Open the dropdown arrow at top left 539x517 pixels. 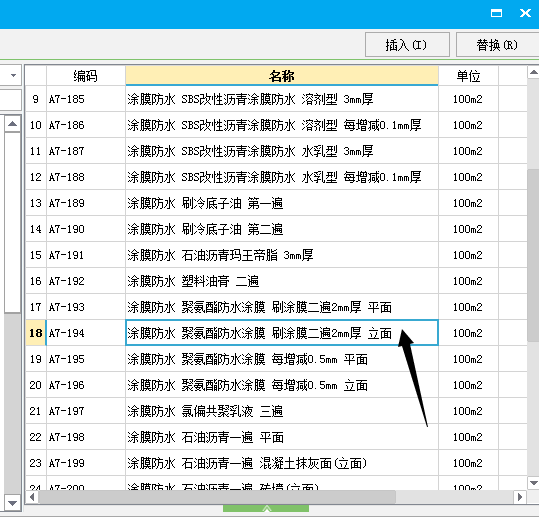click(x=13, y=75)
